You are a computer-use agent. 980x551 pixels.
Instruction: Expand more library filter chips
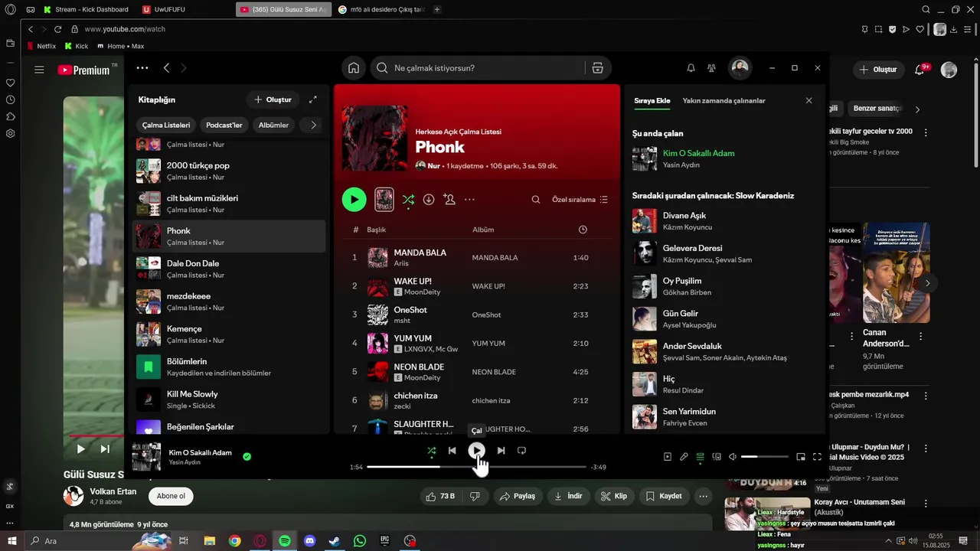(x=313, y=125)
